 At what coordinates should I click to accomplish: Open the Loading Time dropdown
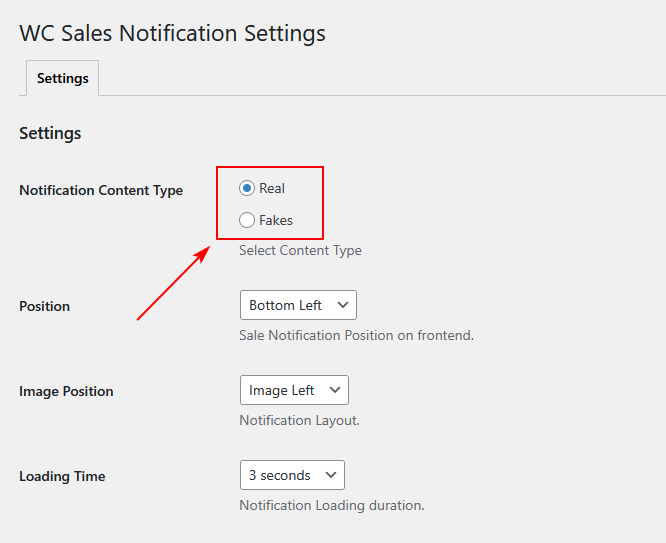click(291, 475)
